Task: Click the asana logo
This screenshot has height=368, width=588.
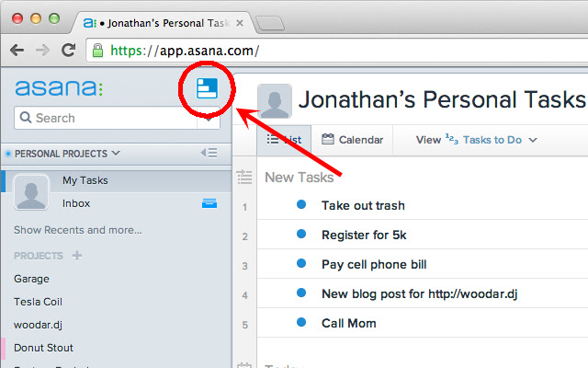Action: [59, 88]
